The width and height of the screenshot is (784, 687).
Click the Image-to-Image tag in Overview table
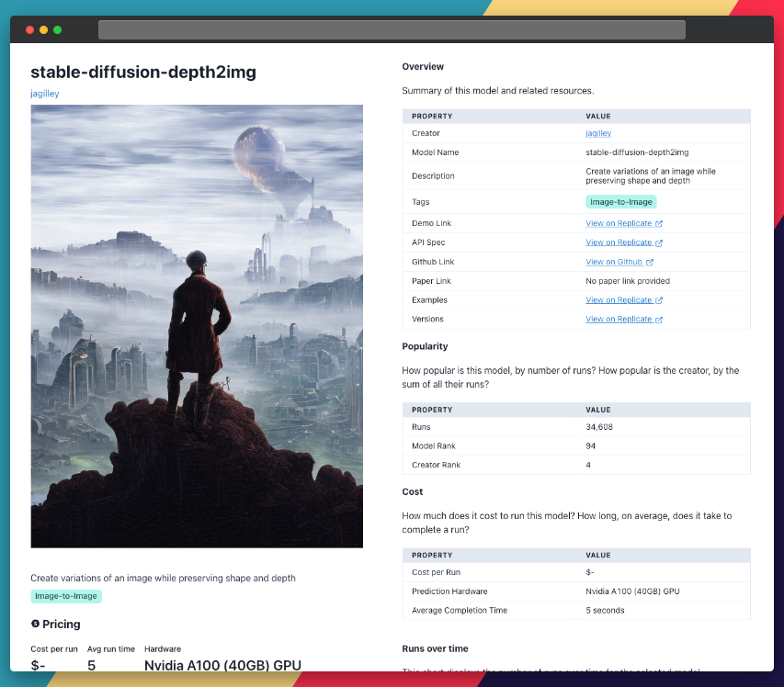[621, 202]
